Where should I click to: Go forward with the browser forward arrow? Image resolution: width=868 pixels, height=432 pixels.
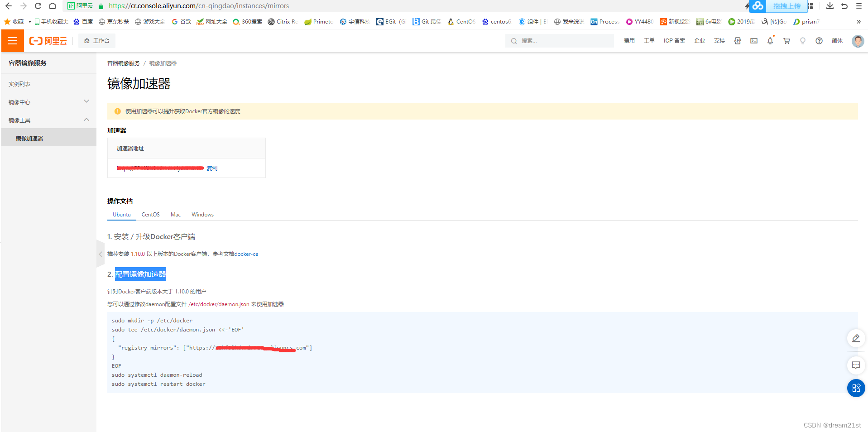click(24, 6)
